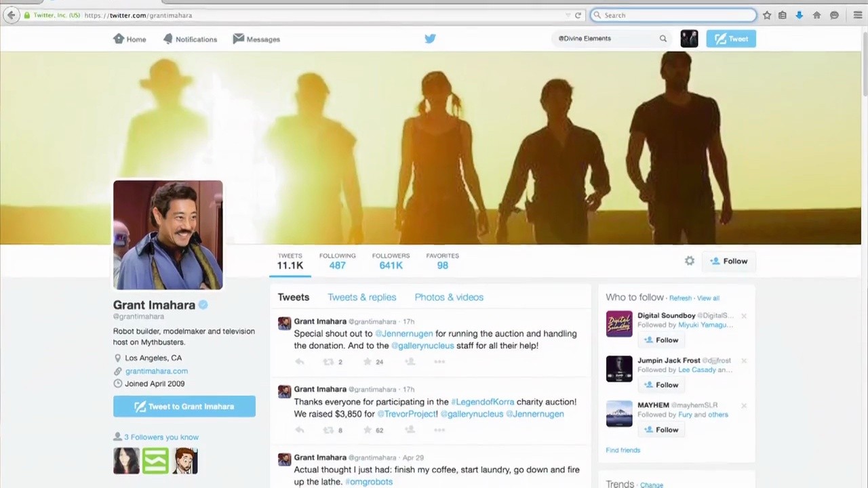Click the browser home icon

pyautogui.click(x=816, y=15)
